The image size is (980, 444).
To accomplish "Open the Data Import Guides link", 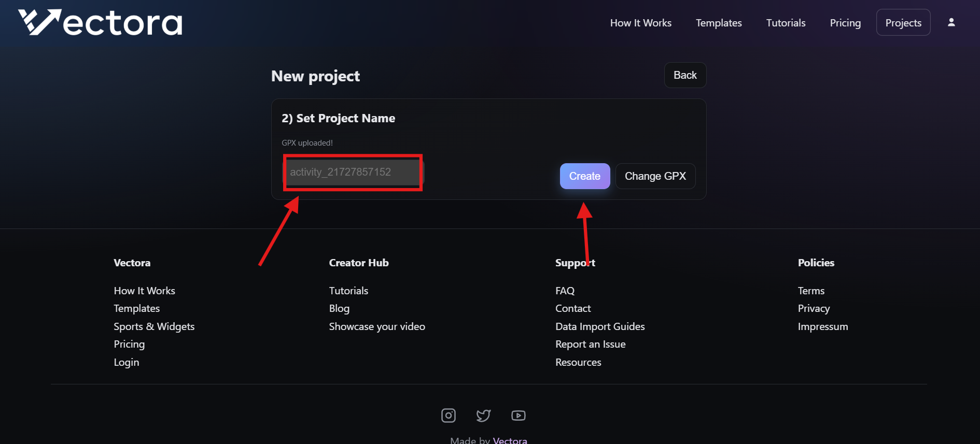I will tap(600, 326).
